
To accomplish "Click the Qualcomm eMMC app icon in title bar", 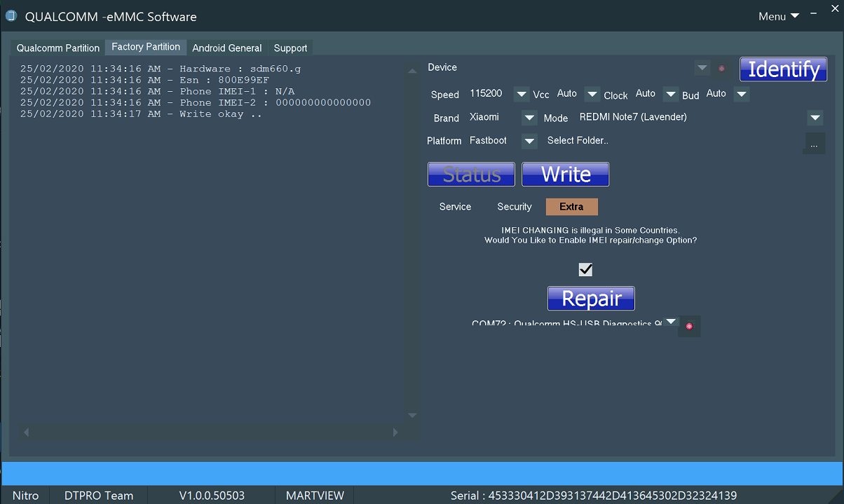I will tap(11, 16).
